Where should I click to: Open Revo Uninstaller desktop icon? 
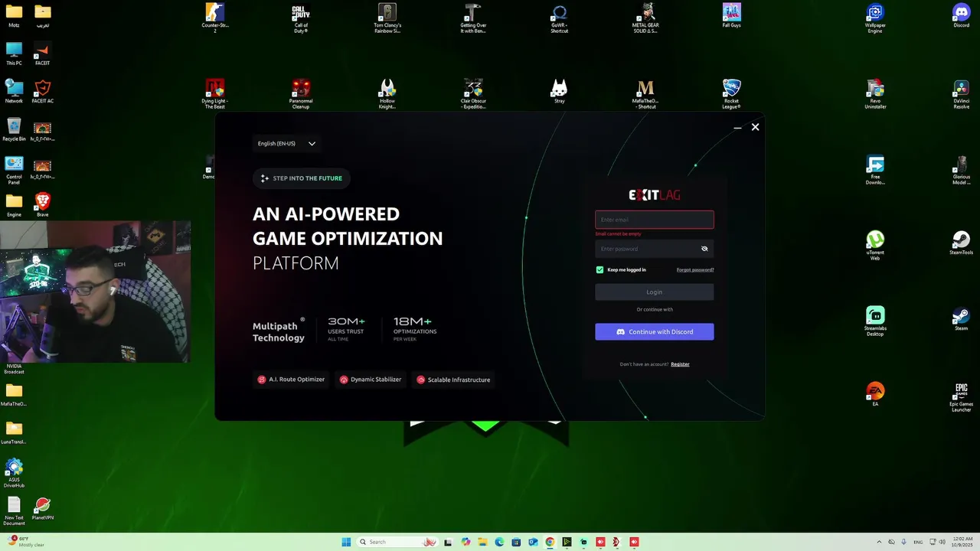click(875, 93)
